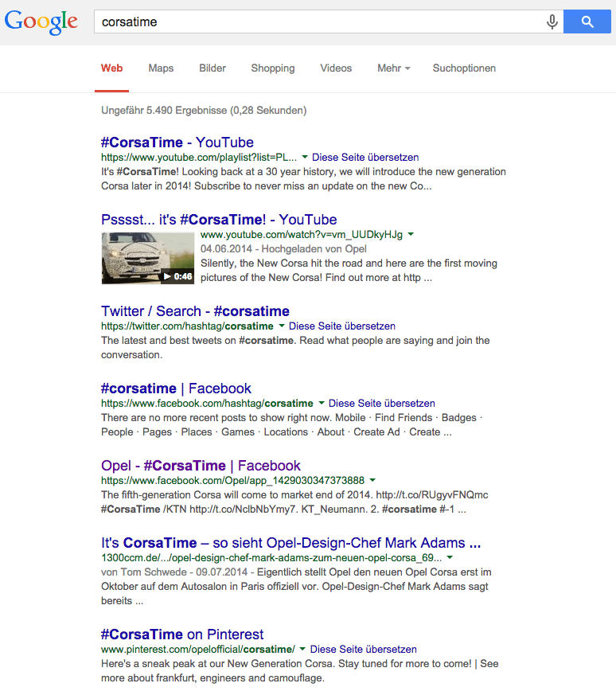Click the play icon on video thumbnail

click(x=167, y=276)
